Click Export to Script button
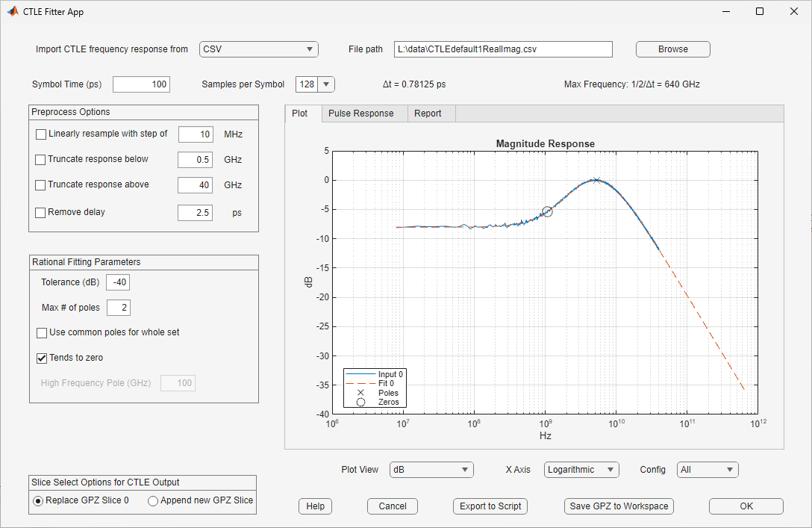Screen dimensions: 812x528 (490, 506)
